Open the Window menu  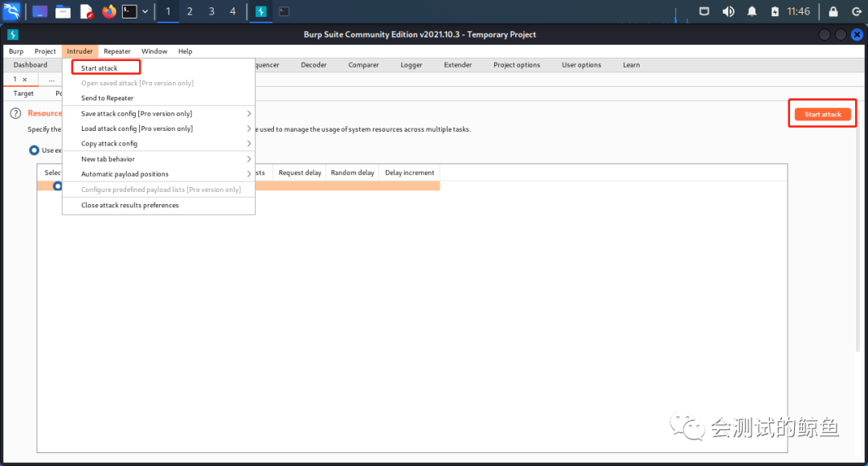point(154,51)
